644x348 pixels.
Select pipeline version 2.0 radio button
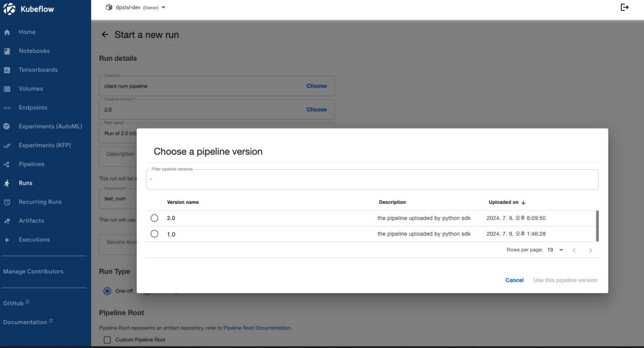[154, 218]
